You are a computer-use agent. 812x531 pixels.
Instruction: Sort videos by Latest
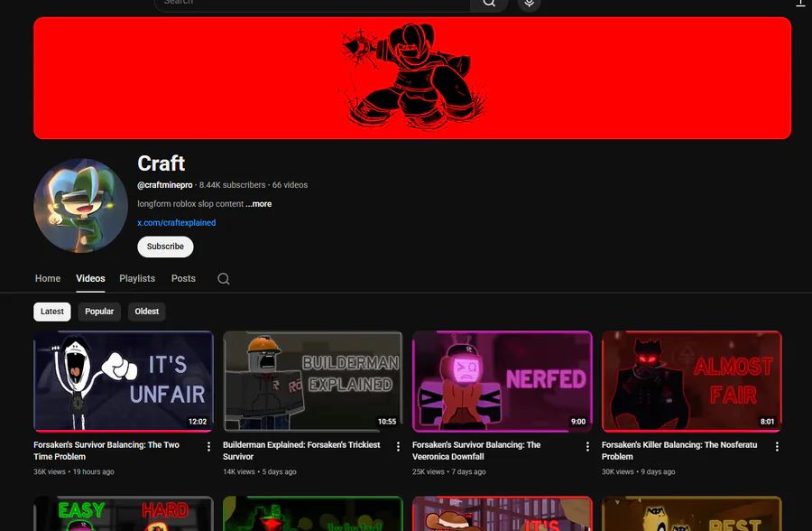(52, 312)
